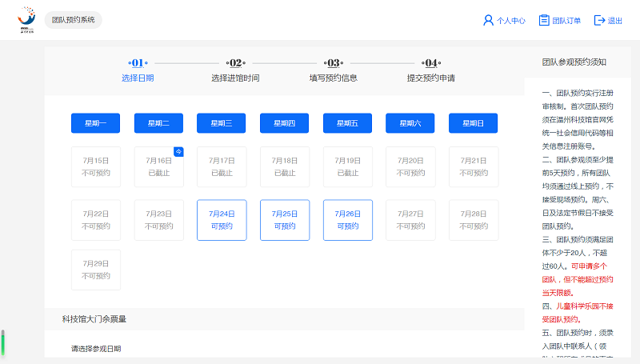The image size is (640, 364).
Task: Pick the 7月26日 可预约 date cell
Action: 347,220
